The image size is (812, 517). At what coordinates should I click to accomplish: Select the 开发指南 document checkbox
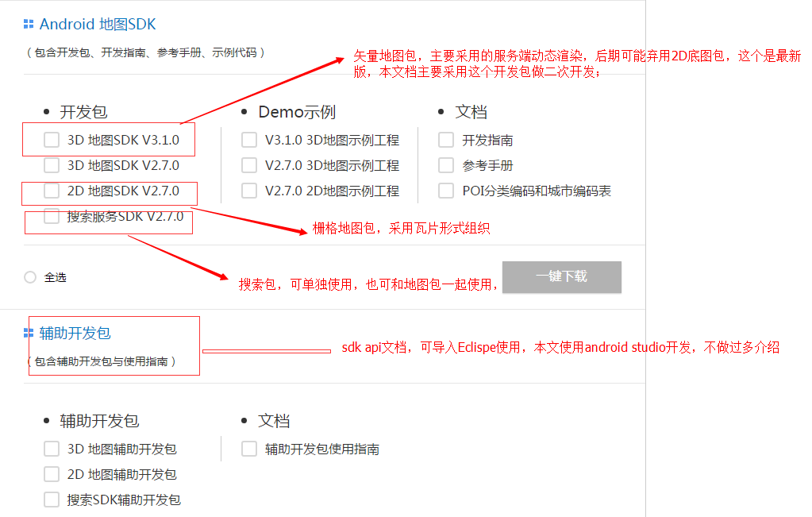(x=446, y=140)
